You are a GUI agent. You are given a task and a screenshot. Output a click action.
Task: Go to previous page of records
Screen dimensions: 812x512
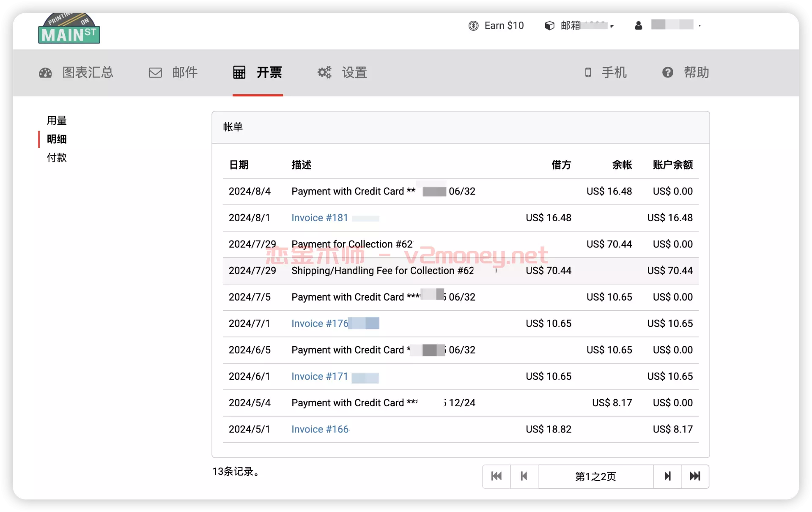[524, 476]
